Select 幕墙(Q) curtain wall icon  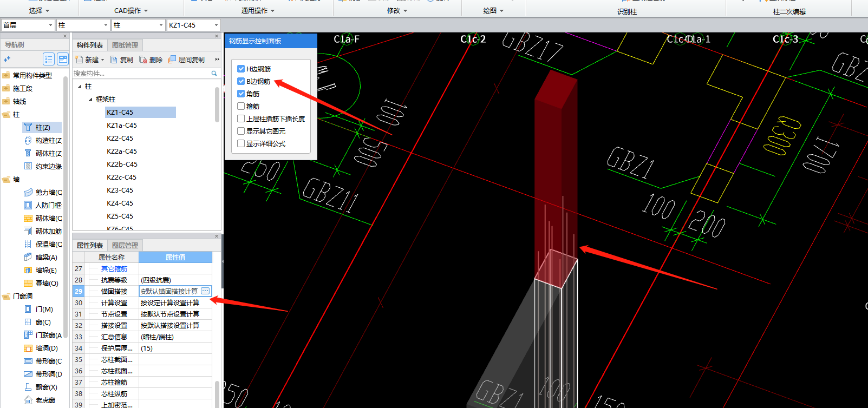pyautogui.click(x=28, y=283)
